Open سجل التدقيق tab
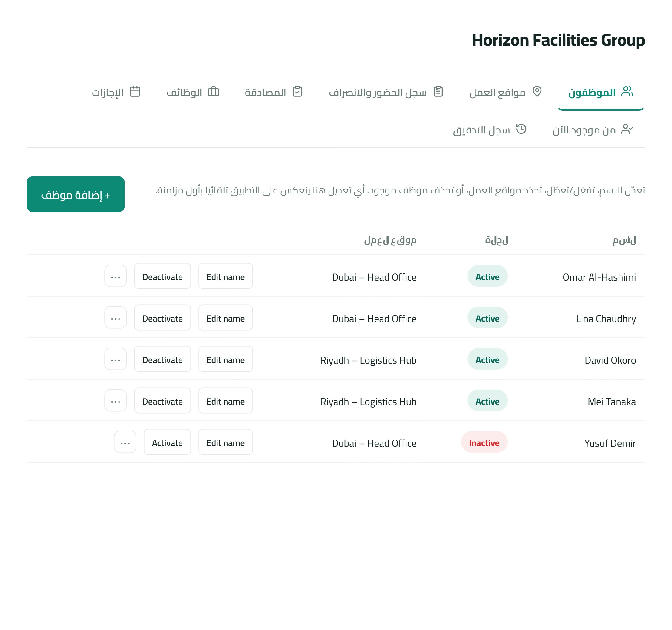Image resolution: width=672 pixels, height=630 pixels. pyautogui.click(x=490, y=130)
